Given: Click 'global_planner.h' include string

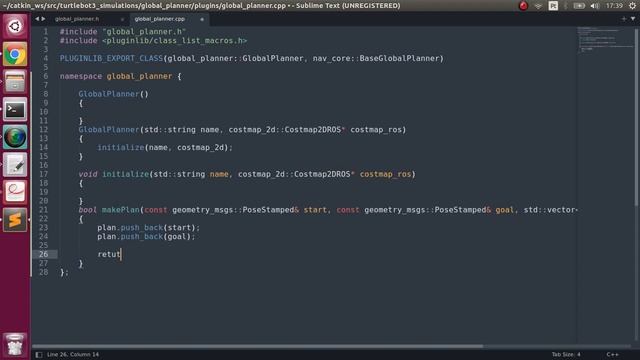Looking at the screenshot, I should (x=144, y=31).
